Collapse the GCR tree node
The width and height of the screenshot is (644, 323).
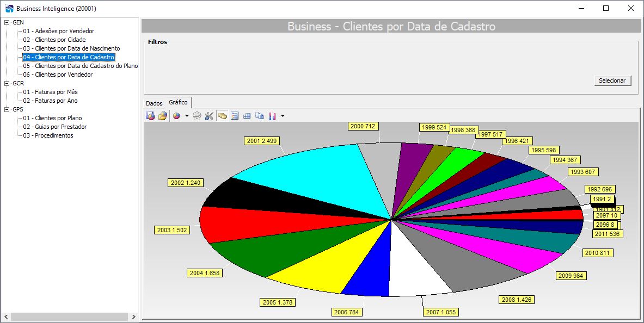coord(7,83)
